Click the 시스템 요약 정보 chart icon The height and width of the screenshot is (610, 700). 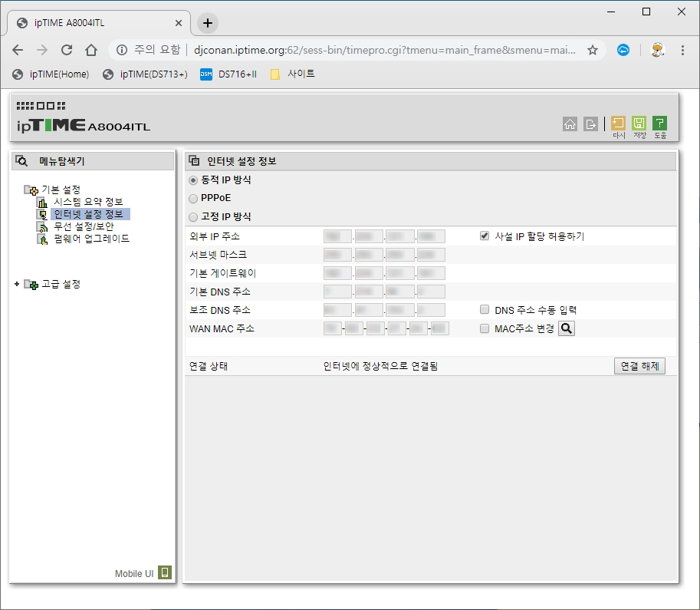pyautogui.click(x=42, y=203)
